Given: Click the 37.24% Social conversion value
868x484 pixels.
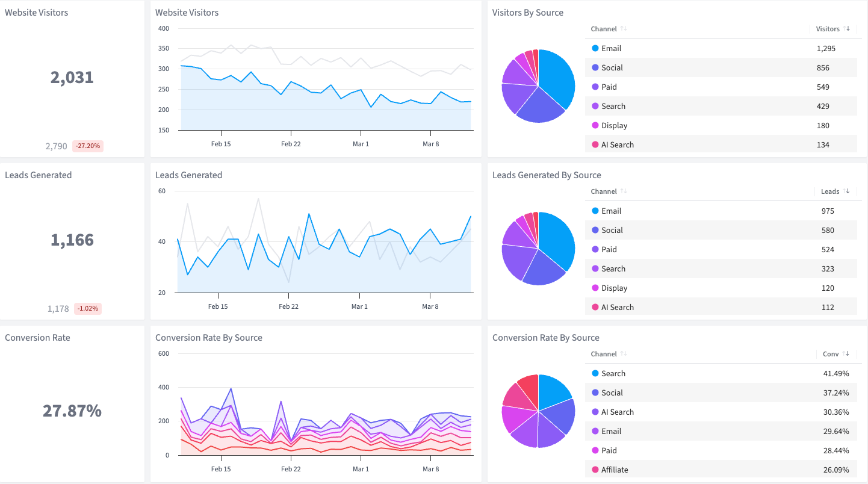Looking at the screenshot, I should (836, 392).
